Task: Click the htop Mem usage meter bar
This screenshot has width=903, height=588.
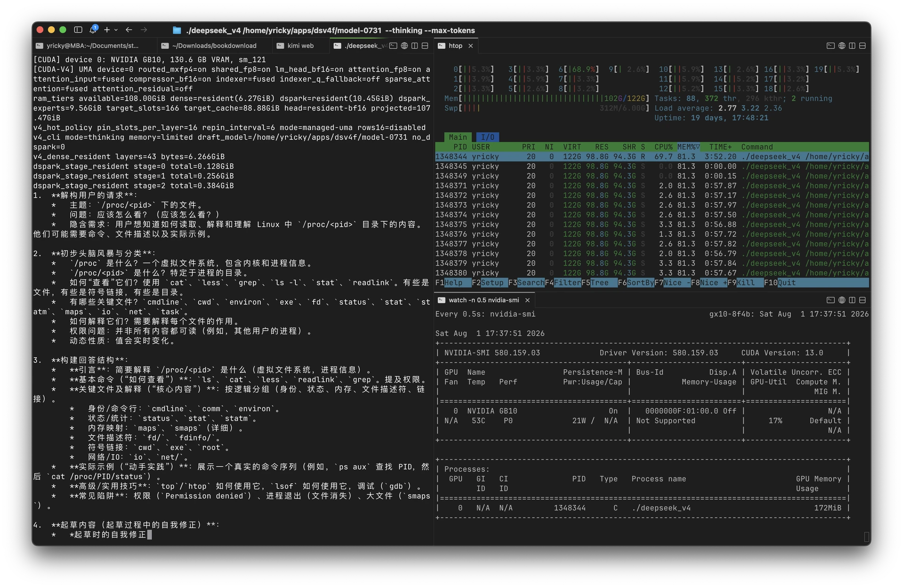Action: coord(547,98)
